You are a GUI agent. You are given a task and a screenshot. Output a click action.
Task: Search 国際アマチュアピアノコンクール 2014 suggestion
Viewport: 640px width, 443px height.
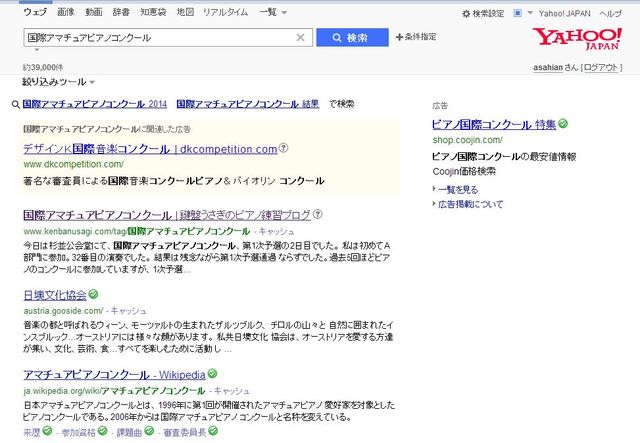pos(95,104)
